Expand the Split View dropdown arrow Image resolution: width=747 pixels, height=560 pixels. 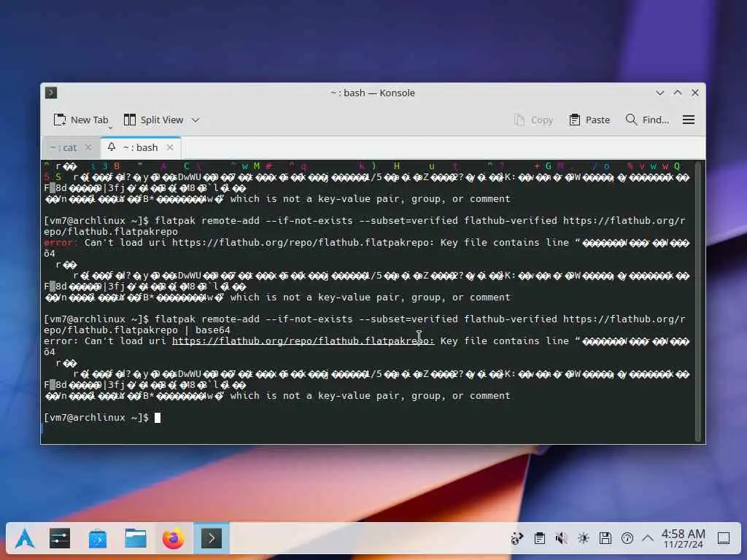pyautogui.click(x=196, y=120)
